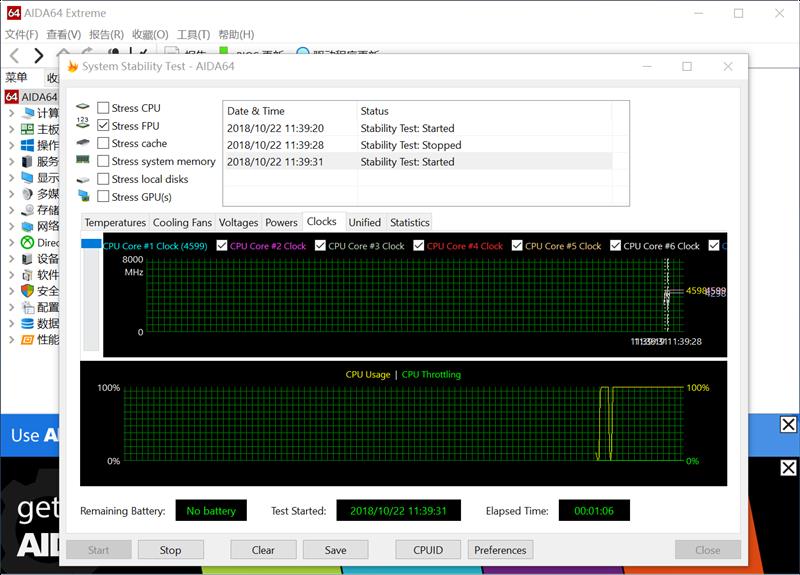Toggle CPU Core #2 Clock graph checkbox

[x=221, y=245]
